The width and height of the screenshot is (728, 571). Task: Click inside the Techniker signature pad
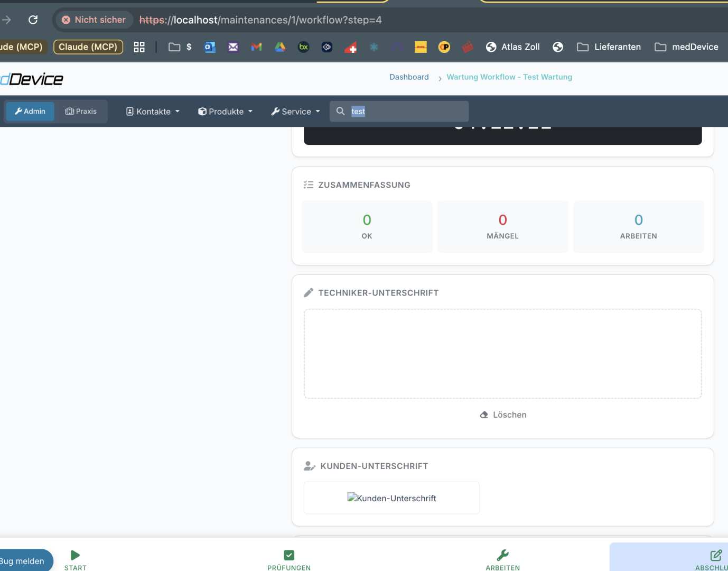[502, 354]
